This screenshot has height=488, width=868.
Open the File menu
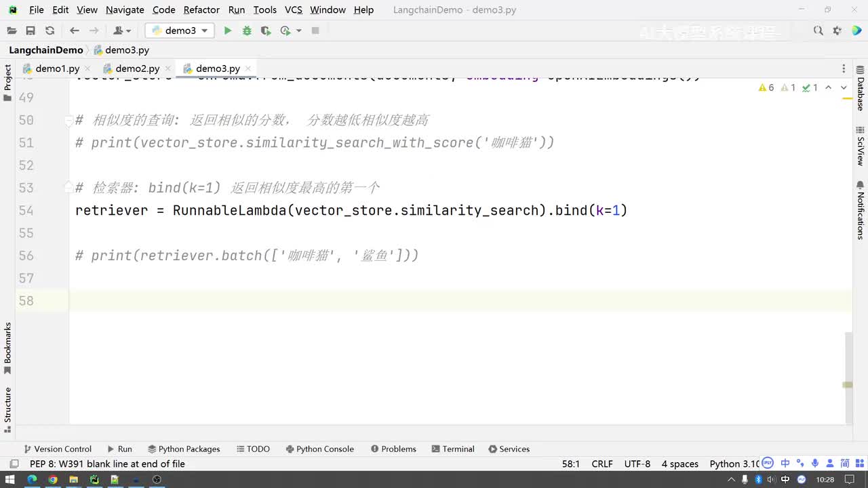tap(37, 9)
